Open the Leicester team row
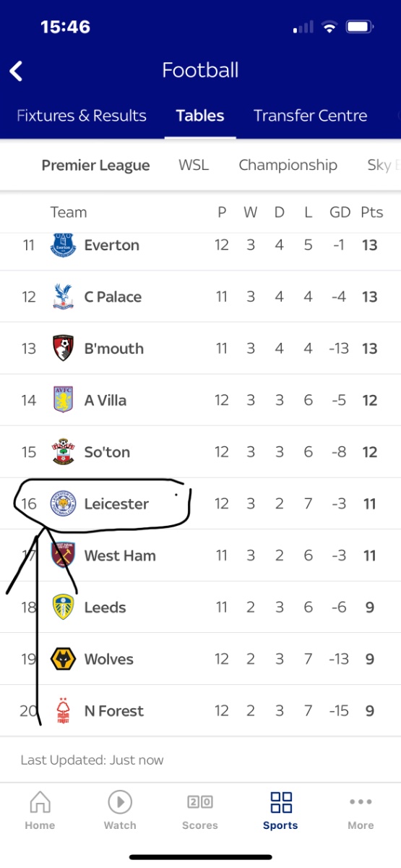Screen dimensions: 401x868 [x=200, y=503]
